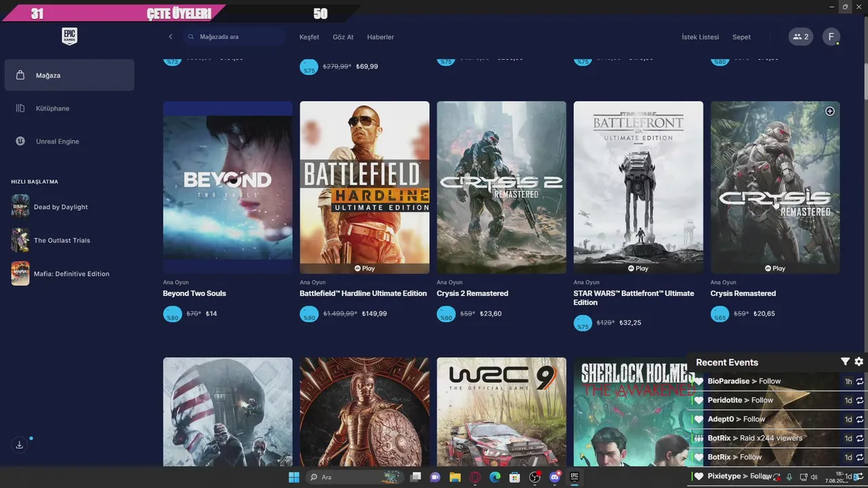Open the Sherlock Holmes The Awakened cover
Image resolution: width=868 pixels, height=488 pixels.
coord(631,412)
